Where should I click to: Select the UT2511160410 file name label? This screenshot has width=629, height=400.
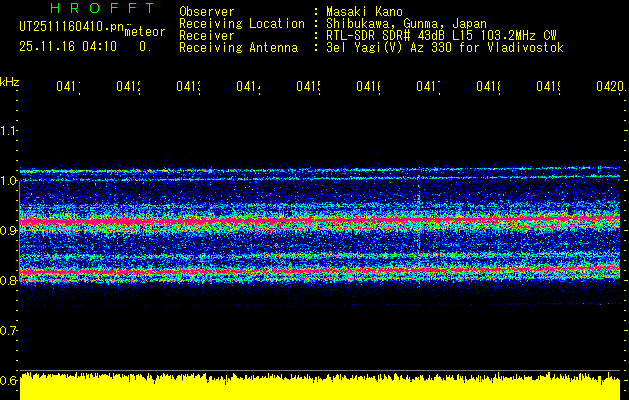70,27
